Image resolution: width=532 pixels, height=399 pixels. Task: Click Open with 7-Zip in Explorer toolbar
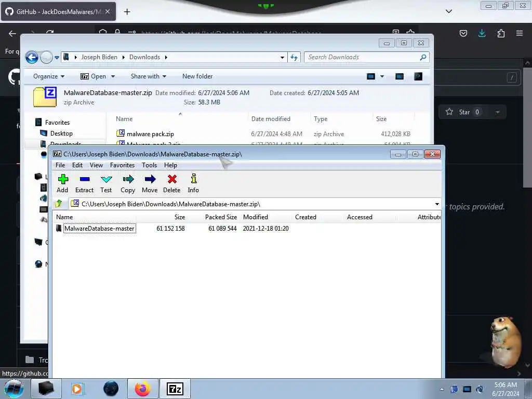94,76
